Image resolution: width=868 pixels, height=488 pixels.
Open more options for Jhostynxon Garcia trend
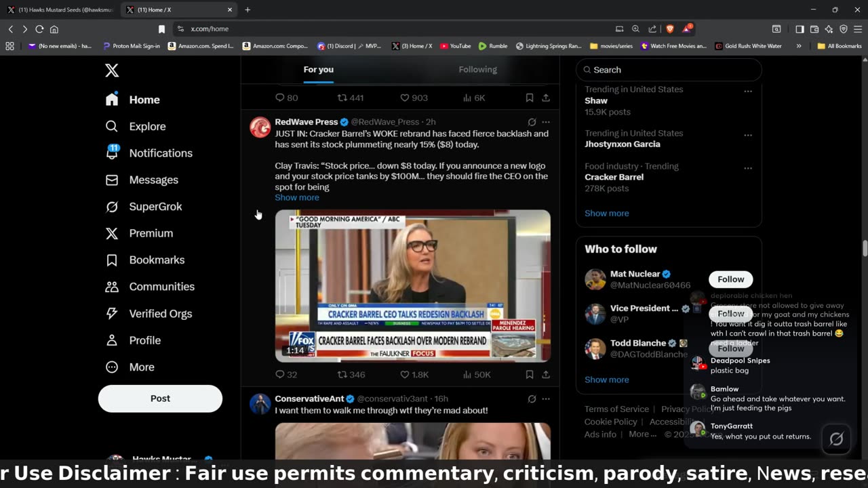pyautogui.click(x=748, y=135)
